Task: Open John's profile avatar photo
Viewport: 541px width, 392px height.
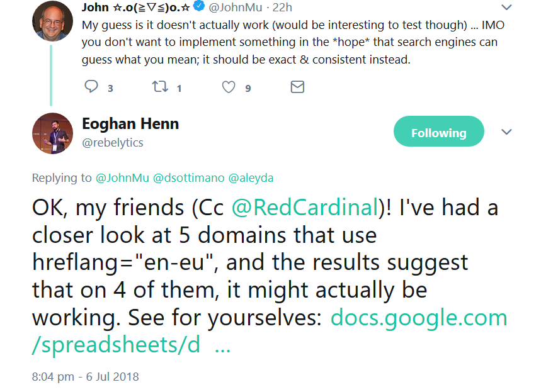Action: tap(52, 20)
